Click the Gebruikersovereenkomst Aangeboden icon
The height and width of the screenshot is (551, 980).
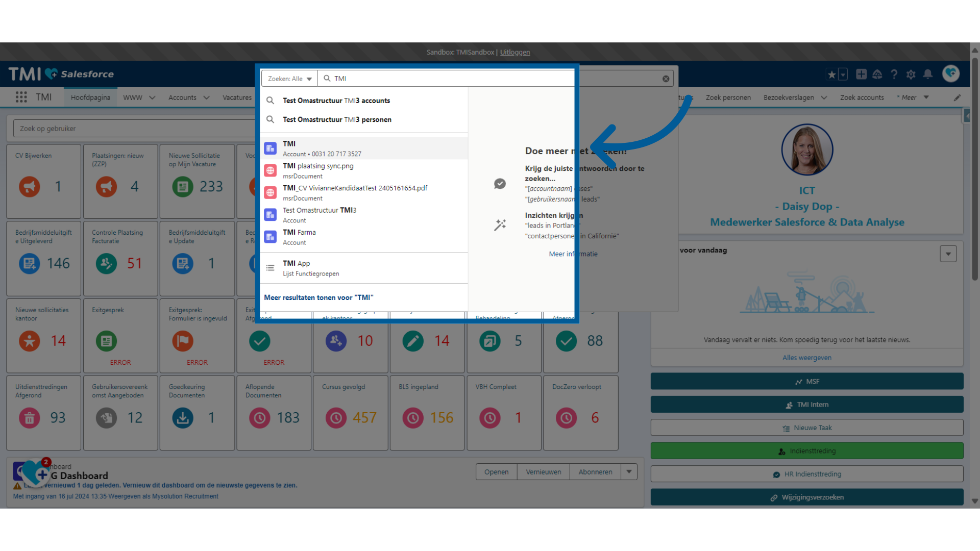(x=106, y=418)
